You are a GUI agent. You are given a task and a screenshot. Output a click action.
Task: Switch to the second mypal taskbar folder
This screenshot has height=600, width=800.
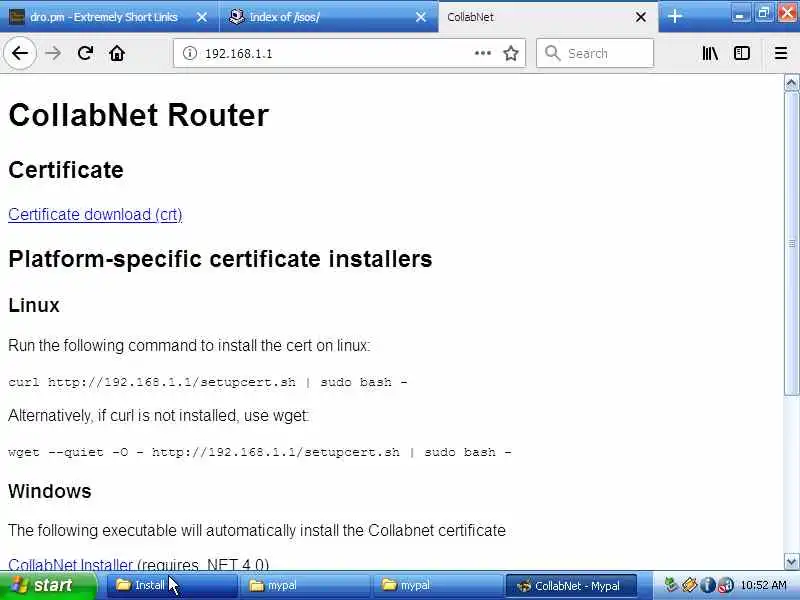[437, 585]
